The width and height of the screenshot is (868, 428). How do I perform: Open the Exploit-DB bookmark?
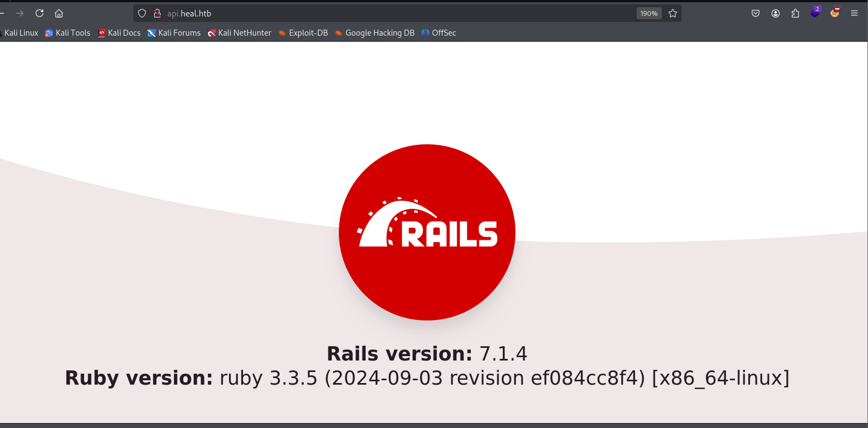(x=303, y=33)
